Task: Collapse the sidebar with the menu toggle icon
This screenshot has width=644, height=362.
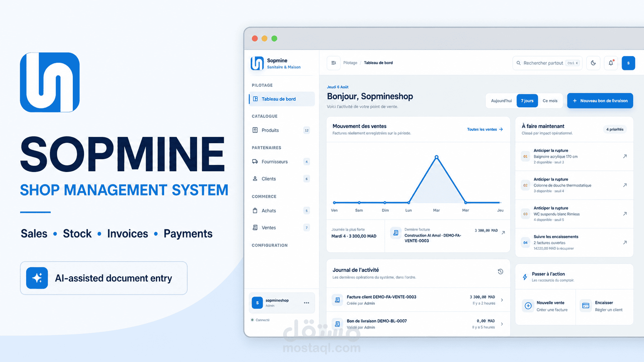Action: 334,63
